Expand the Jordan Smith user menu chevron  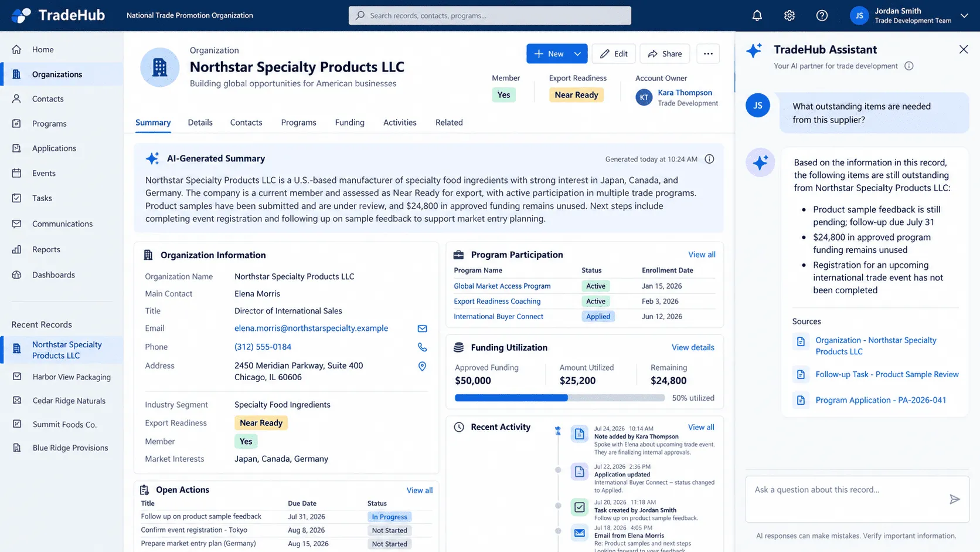tap(964, 16)
